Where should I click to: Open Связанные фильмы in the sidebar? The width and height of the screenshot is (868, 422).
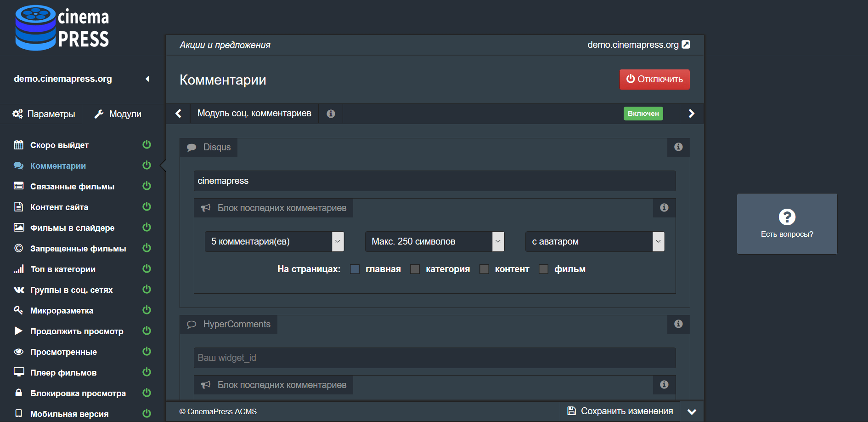click(x=72, y=187)
